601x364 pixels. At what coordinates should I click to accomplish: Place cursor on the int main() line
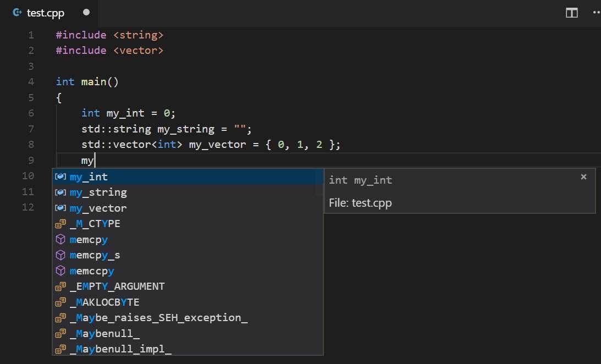(x=87, y=81)
